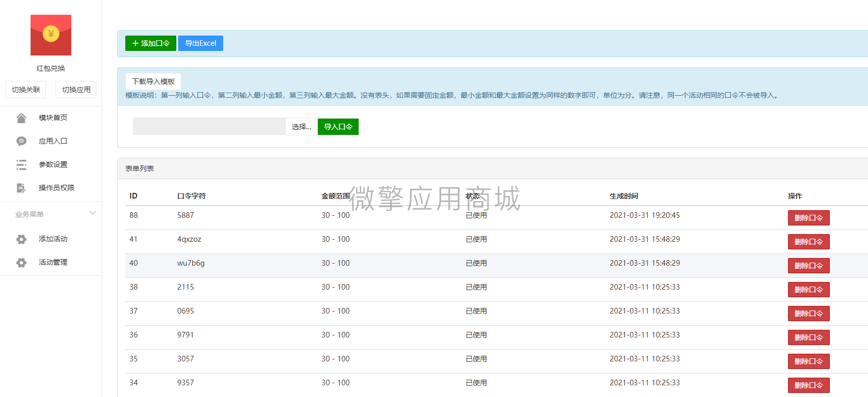The height and width of the screenshot is (397, 868).
Task: Click password cell wu7b6g
Action: pyautogui.click(x=191, y=263)
